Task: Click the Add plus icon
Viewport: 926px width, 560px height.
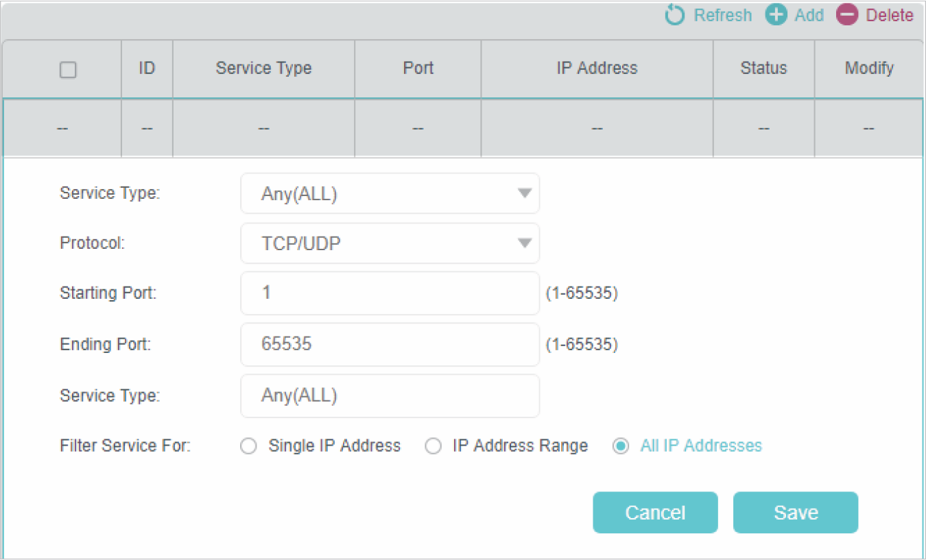Action: click(776, 15)
